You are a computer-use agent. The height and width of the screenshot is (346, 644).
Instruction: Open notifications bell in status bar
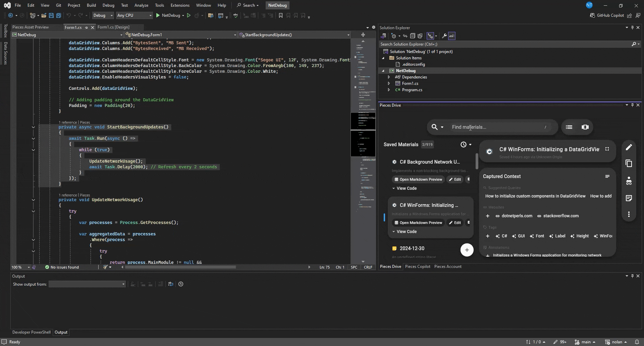[637, 342]
